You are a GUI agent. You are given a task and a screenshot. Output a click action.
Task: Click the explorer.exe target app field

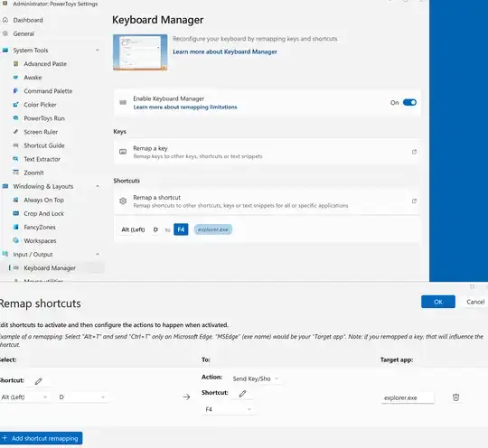click(x=407, y=397)
